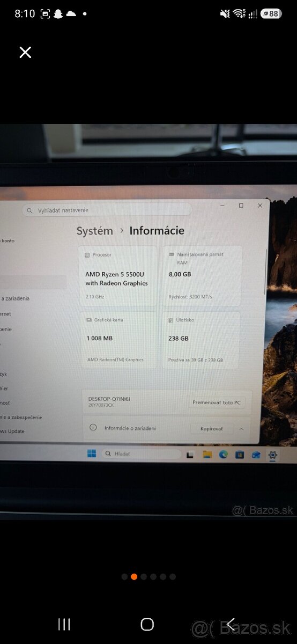Tap the Snapchat ghost notification icon
Viewport: 297px width, 644px height.
pyautogui.click(x=58, y=14)
